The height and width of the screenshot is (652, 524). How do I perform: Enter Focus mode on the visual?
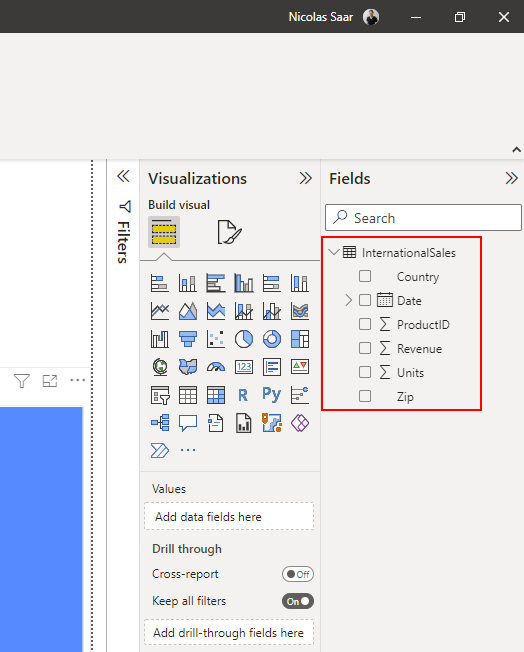[x=50, y=380]
